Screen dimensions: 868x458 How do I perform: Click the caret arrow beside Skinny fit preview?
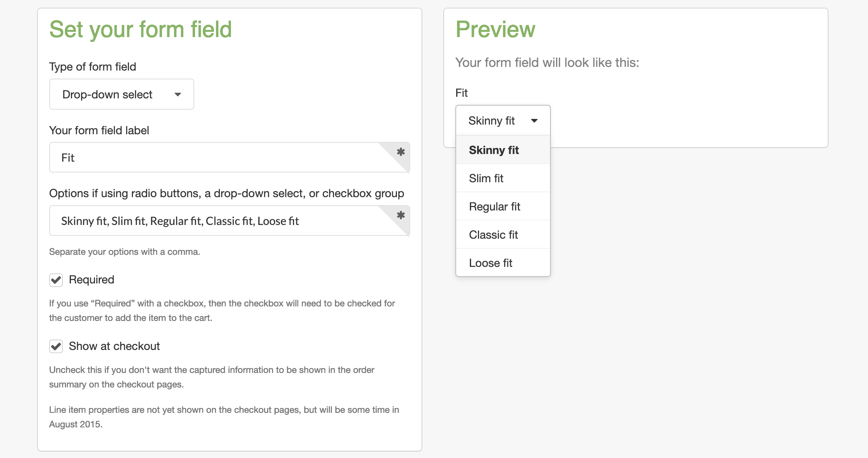534,121
